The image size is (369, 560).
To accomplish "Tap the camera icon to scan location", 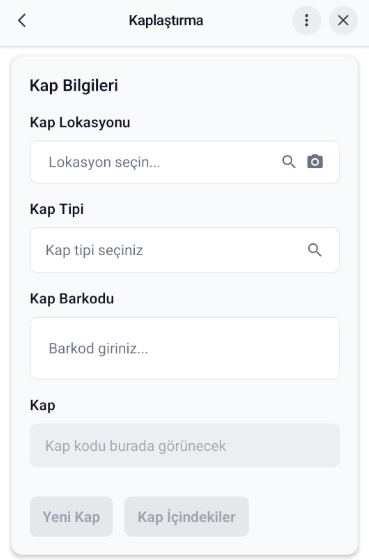I will point(315,161).
